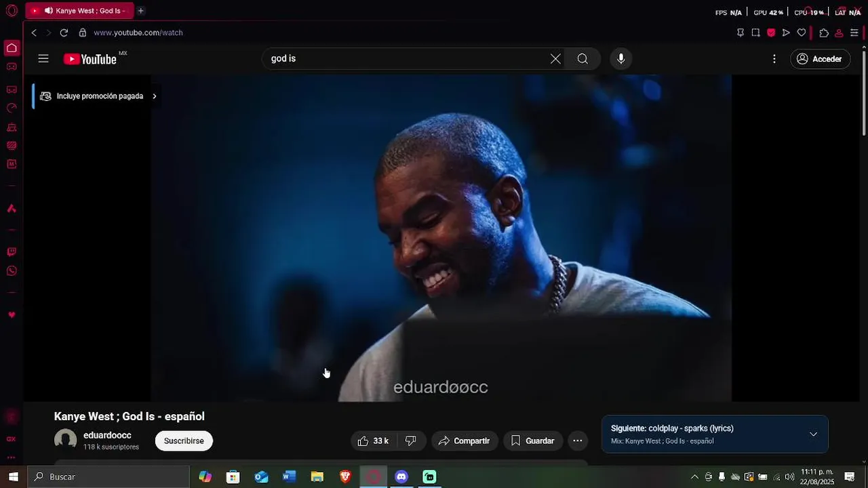
Task: Sign in with the Acceder button
Action: (820, 59)
